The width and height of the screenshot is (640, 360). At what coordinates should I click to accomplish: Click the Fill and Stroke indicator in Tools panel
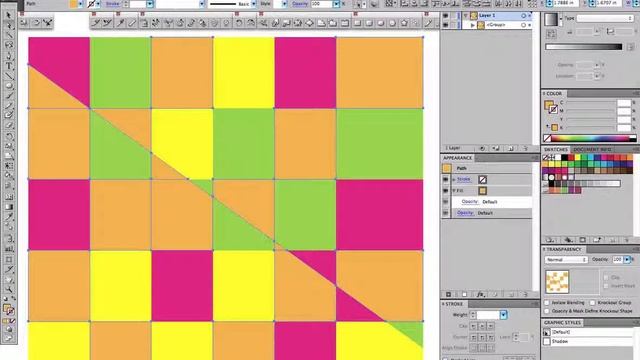point(9,310)
